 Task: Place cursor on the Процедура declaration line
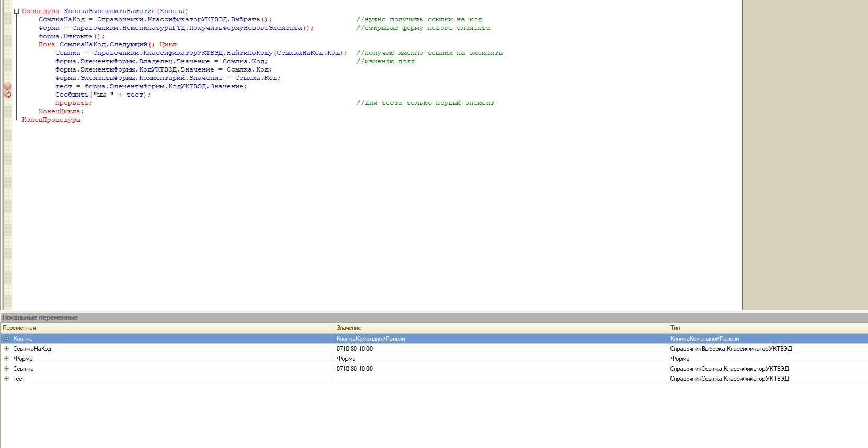click(x=105, y=11)
